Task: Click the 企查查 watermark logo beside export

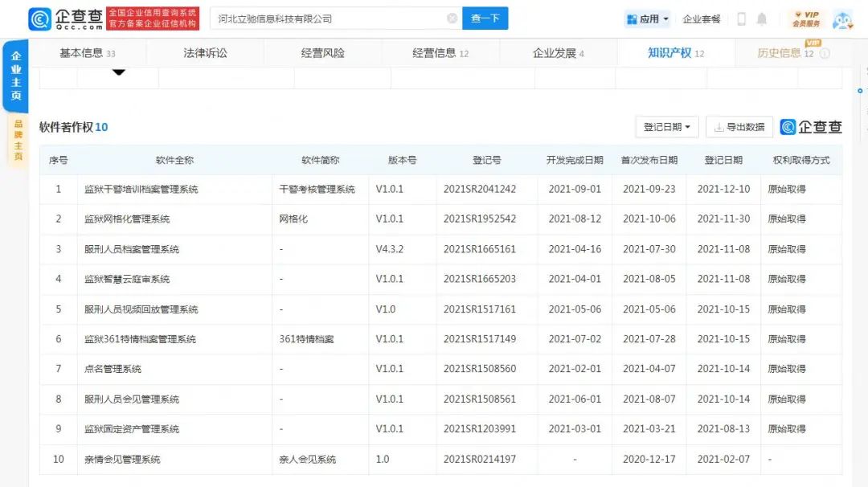Action: (811, 127)
